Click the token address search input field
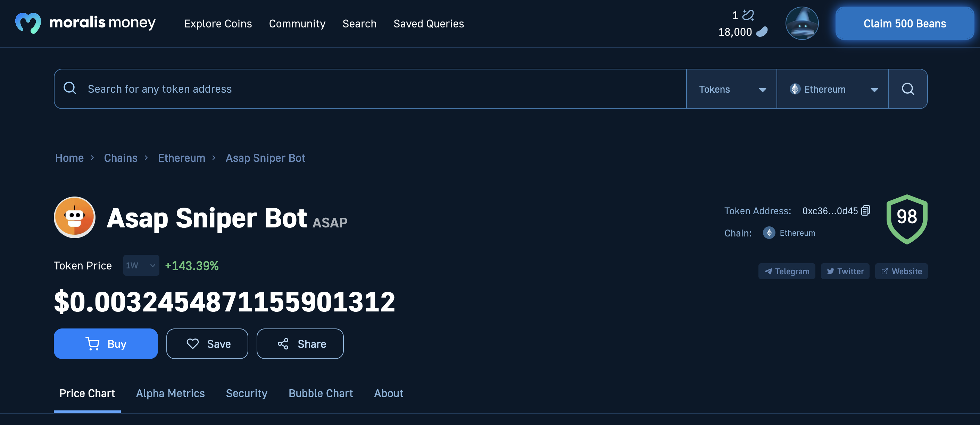 pyautogui.click(x=370, y=88)
